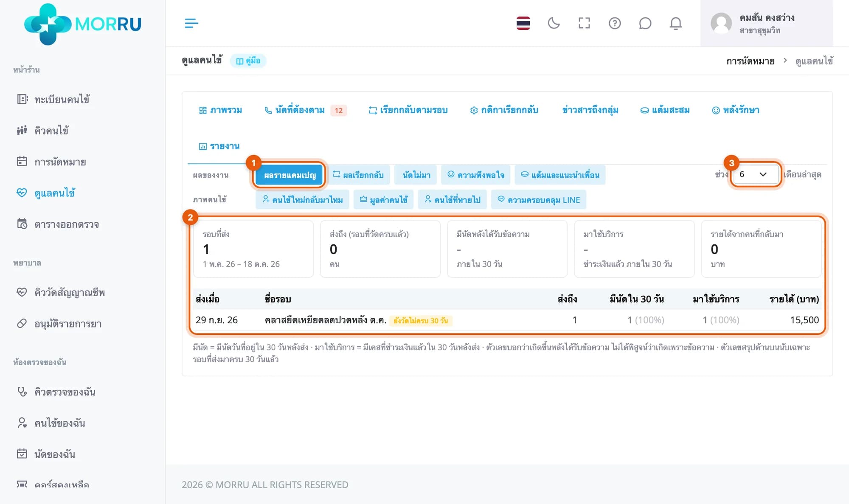Open the notifications bell icon
The image size is (849, 504).
pos(675,23)
